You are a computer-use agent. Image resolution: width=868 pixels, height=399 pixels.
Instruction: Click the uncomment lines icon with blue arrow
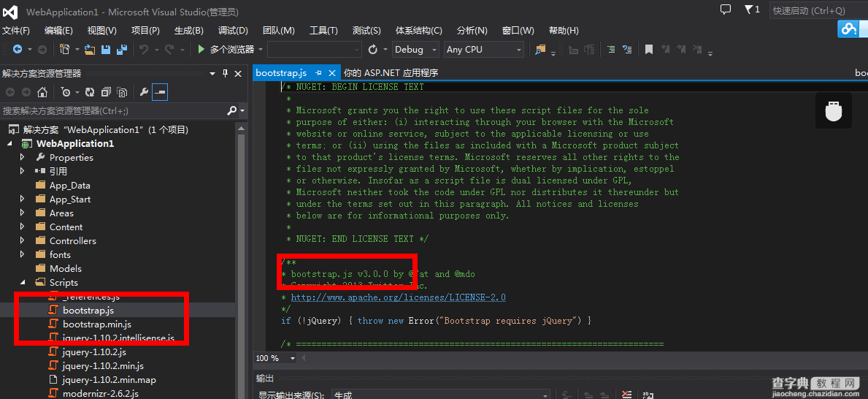tap(626, 49)
